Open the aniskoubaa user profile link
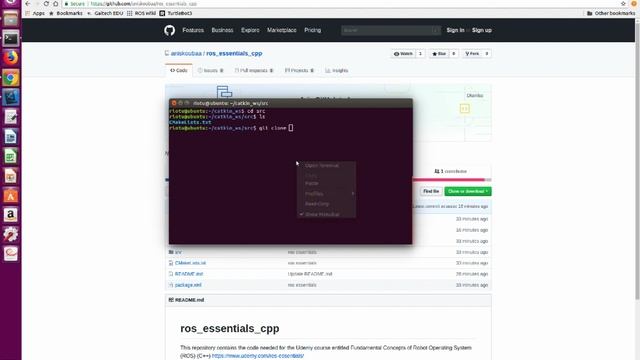 (x=186, y=53)
